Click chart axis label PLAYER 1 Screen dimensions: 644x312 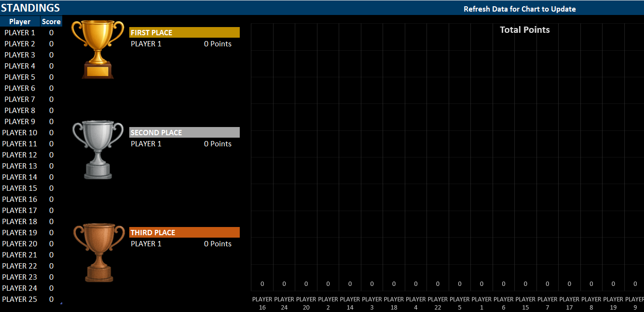pyautogui.click(x=481, y=303)
